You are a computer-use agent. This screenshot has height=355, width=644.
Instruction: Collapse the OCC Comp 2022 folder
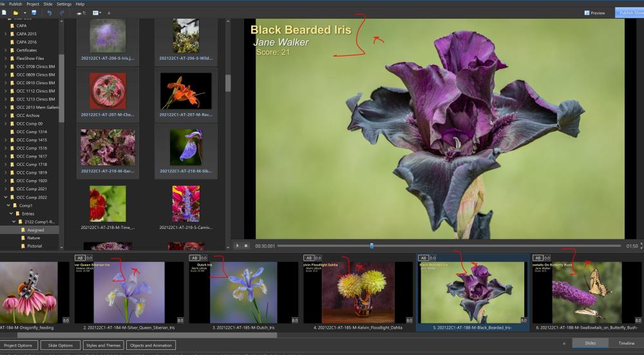coord(5,197)
